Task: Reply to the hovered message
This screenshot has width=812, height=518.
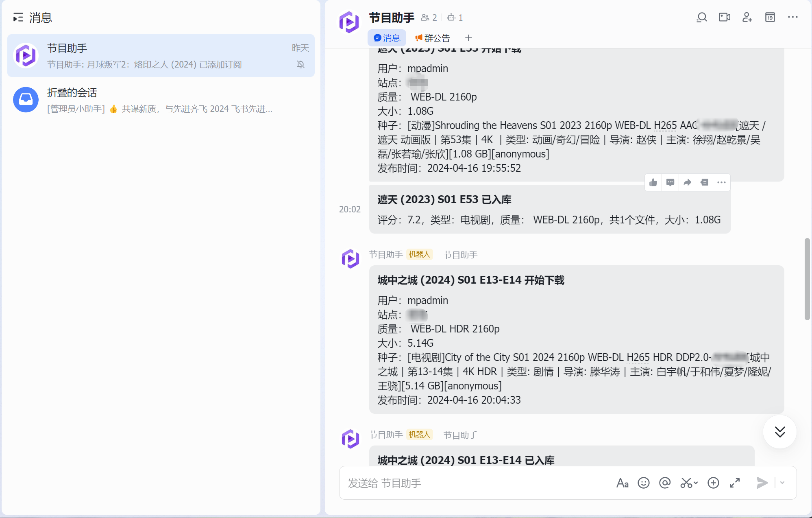Action: tap(670, 182)
